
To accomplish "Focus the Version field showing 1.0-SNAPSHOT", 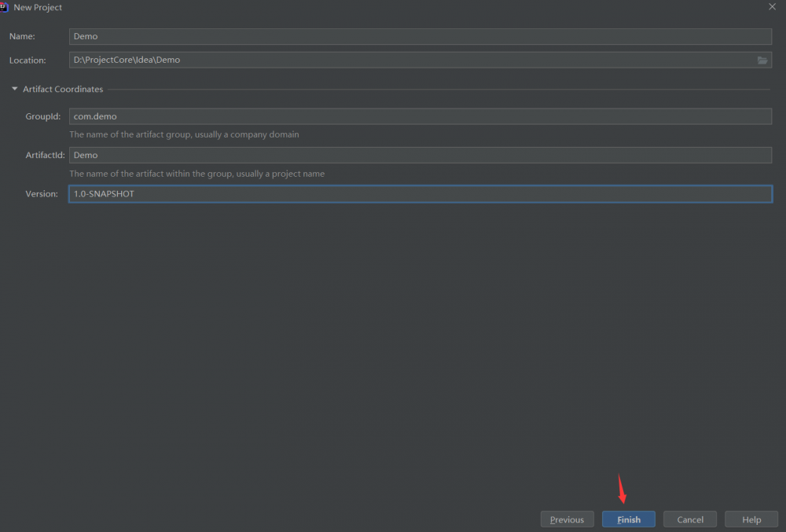I will [421, 194].
